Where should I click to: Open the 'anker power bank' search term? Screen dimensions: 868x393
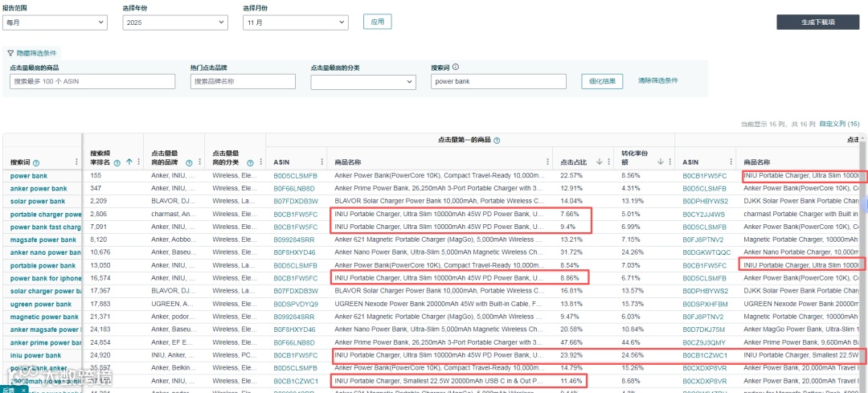click(38, 189)
